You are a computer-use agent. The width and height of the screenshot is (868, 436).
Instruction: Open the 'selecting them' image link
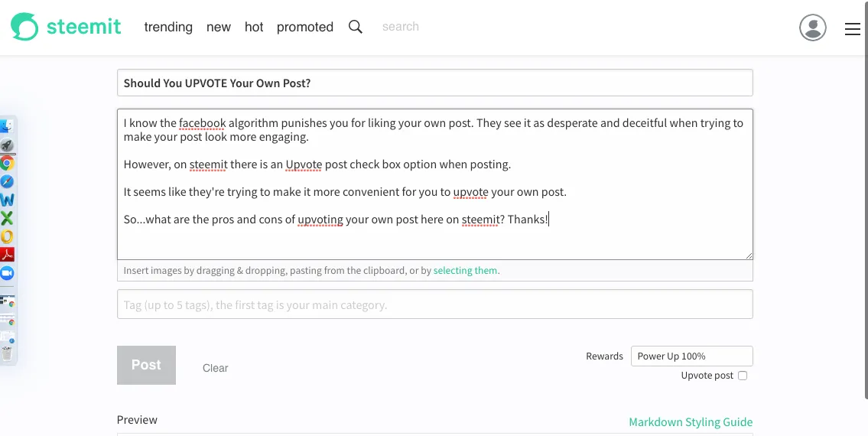(x=465, y=270)
